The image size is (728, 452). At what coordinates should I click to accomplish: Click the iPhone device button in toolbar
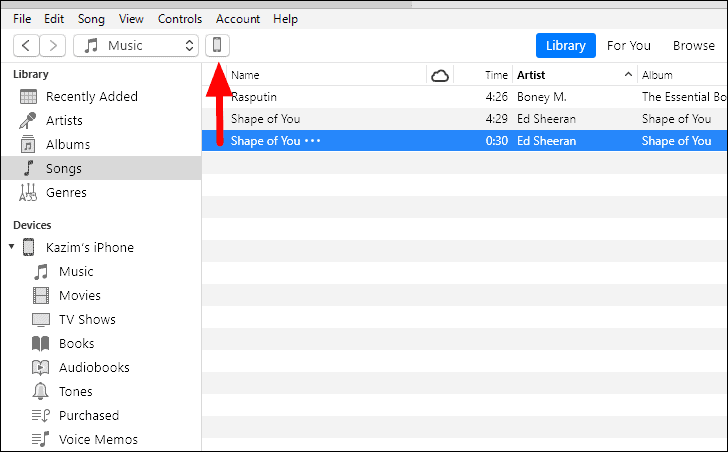(217, 45)
